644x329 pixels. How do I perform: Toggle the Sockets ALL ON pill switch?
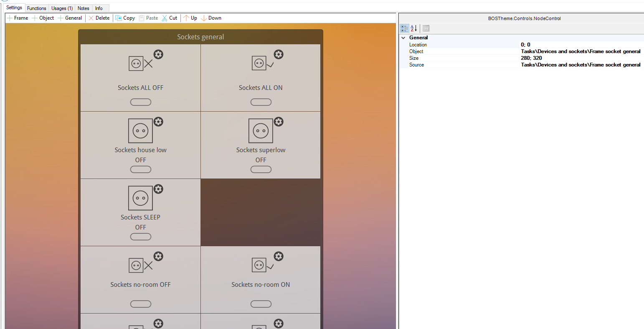click(261, 102)
